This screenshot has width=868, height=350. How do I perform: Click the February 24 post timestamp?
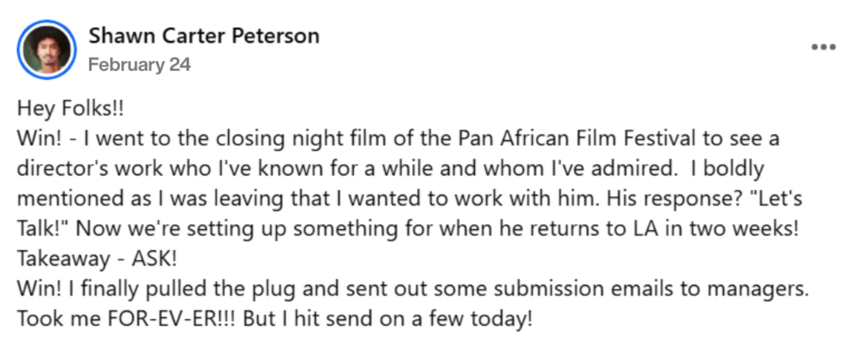[x=139, y=64]
